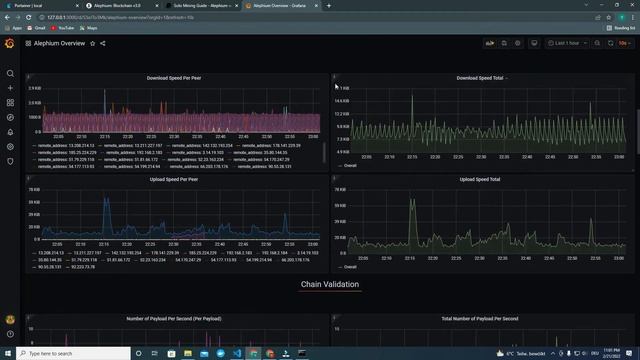Open the Upload Speed Total panel title menu
Viewport: 640px width, 360px height.
point(480,179)
